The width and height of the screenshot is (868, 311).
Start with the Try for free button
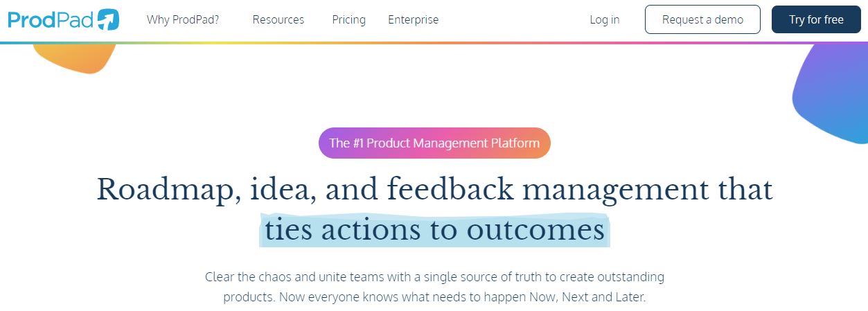[x=816, y=19]
